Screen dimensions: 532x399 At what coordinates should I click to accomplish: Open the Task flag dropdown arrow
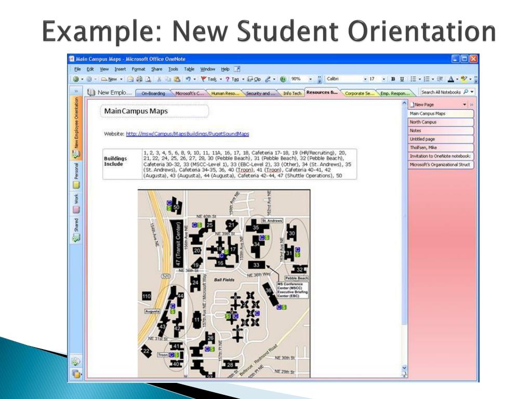pyautogui.click(x=221, y=79)
